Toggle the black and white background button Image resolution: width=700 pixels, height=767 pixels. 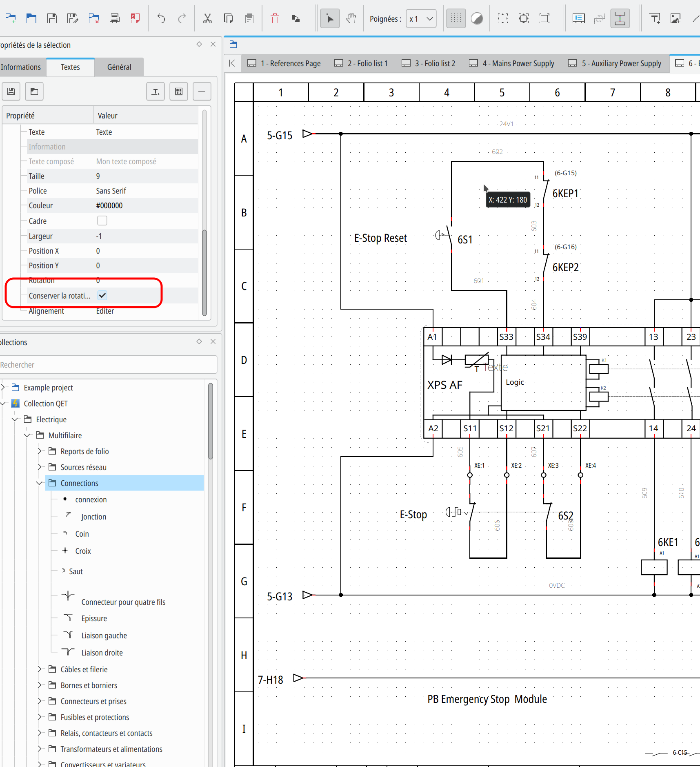(x=477, y=18)
